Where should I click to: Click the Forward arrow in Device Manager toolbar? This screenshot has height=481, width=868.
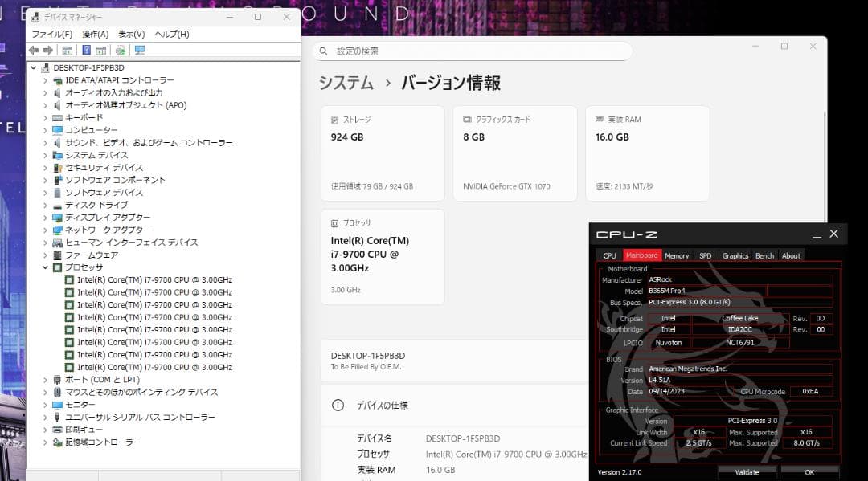pos(48,51)
